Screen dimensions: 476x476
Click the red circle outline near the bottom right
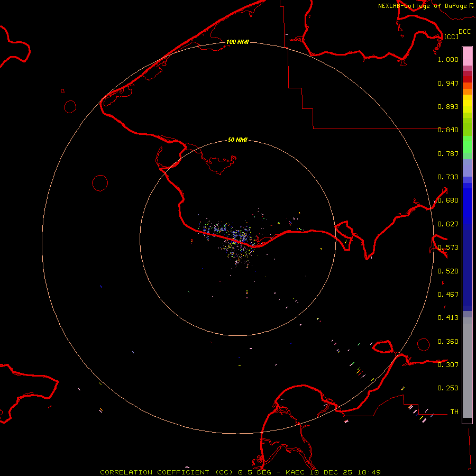tap(424, 344)
